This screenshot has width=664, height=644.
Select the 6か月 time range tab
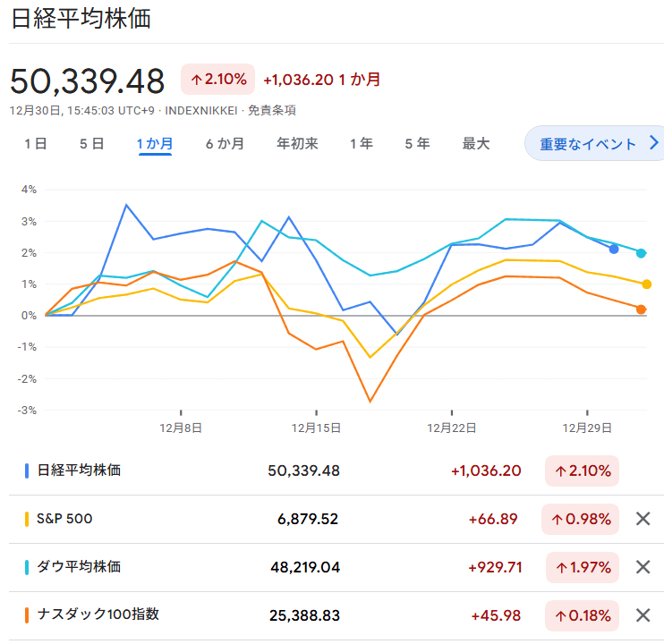click(x=225, y=144)
